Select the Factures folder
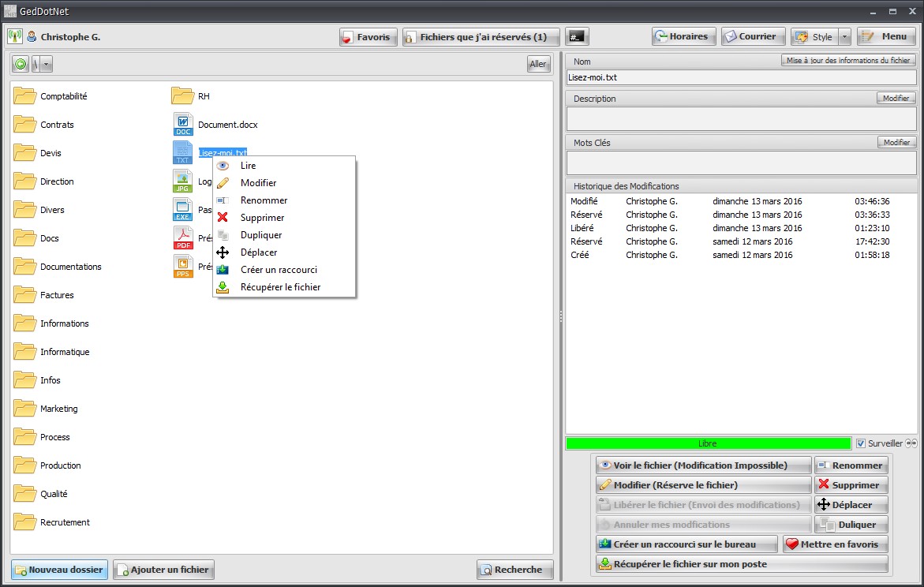The height and width of the screenshot is (587, 924). tap(44, 294)
